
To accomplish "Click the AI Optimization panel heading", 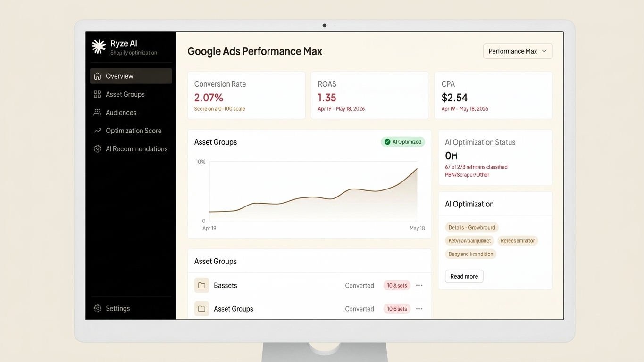I will click(x=469, y=204).
